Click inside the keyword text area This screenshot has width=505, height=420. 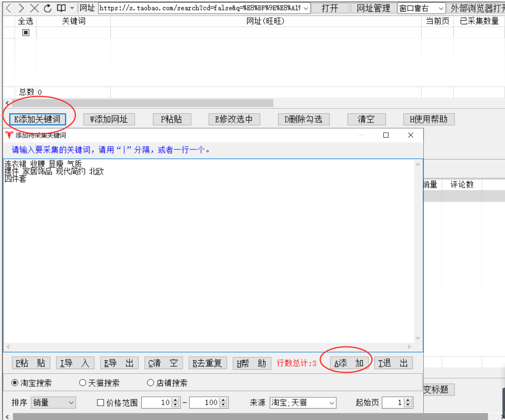click(x=208, y=253)
